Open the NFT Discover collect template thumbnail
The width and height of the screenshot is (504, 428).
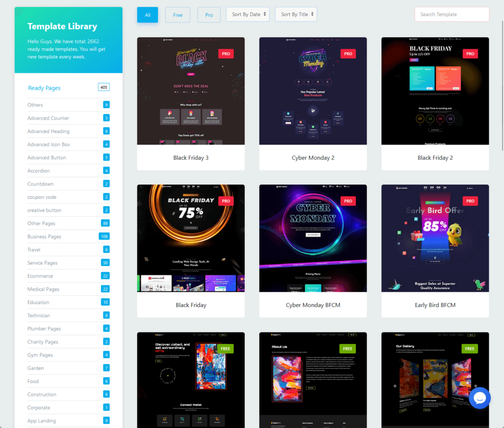191,380
